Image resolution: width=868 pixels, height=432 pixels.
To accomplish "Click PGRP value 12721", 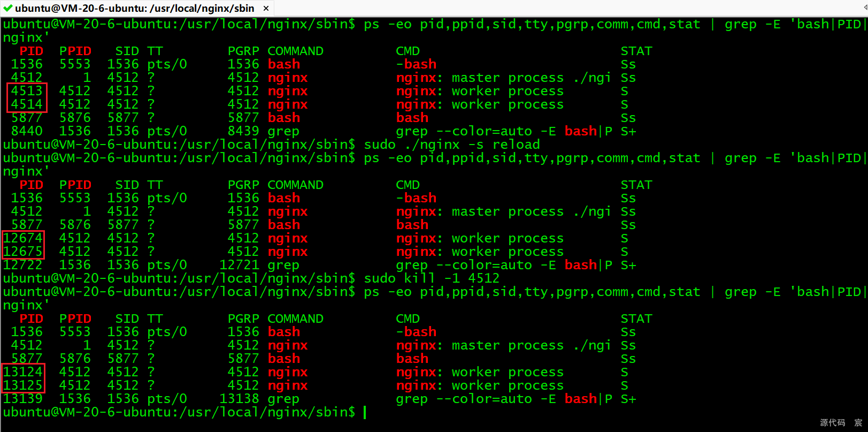I will click(240, 265).
